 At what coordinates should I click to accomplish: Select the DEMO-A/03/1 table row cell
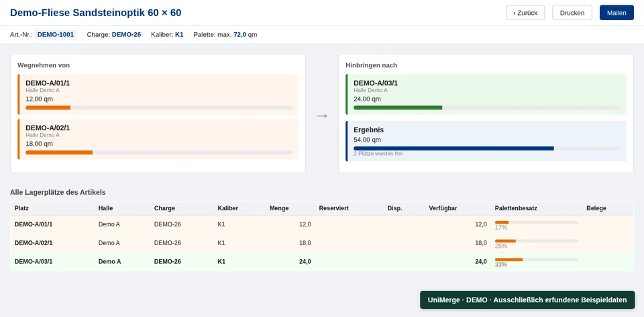coord(34,261)
